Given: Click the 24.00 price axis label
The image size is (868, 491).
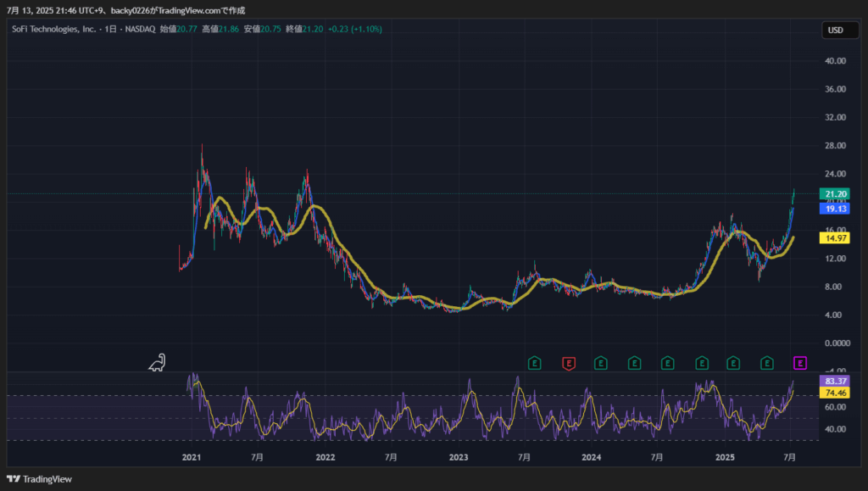Looking at the screenshot, I should (835, 174).
